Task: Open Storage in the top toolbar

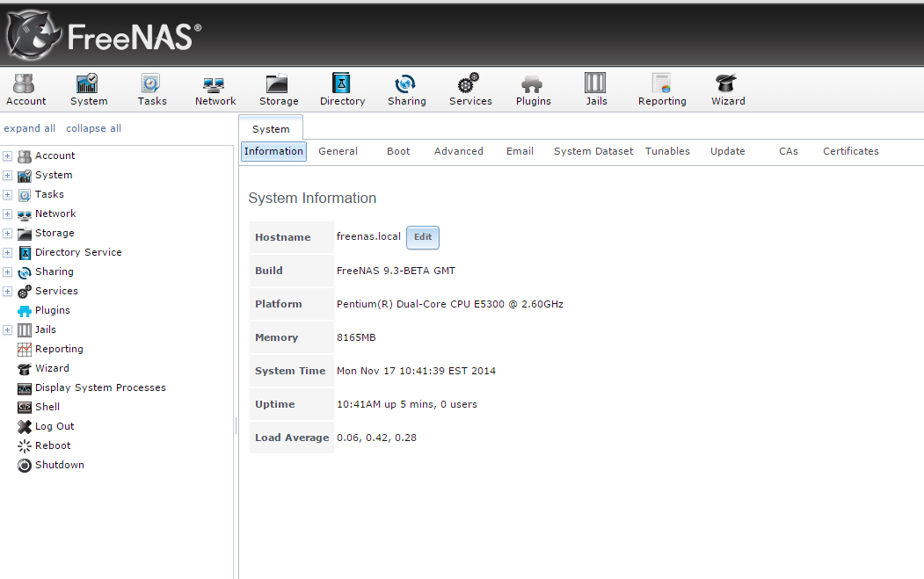Action: [278, 90]
